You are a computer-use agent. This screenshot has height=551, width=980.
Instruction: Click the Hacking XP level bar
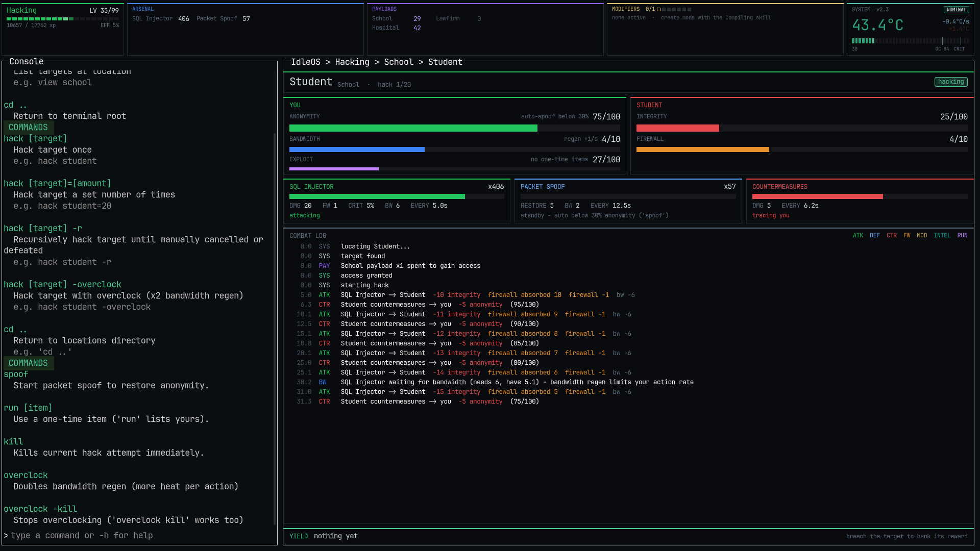(63, 19)
